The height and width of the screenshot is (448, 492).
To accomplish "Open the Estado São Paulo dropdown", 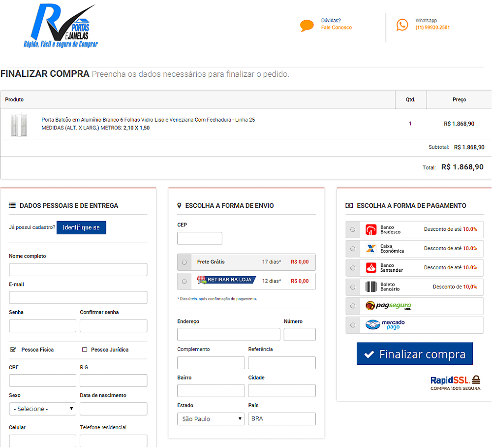I will 211,419.
